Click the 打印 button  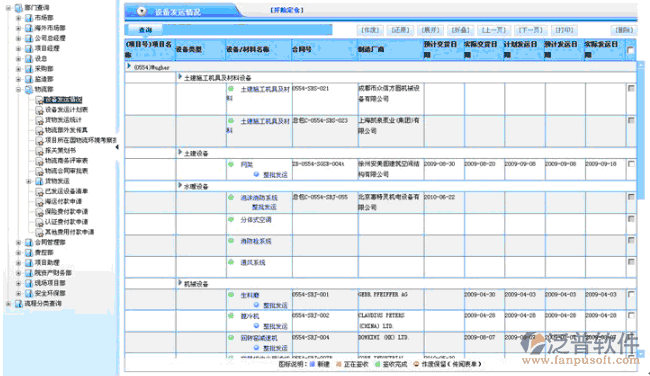click(564, 30)
